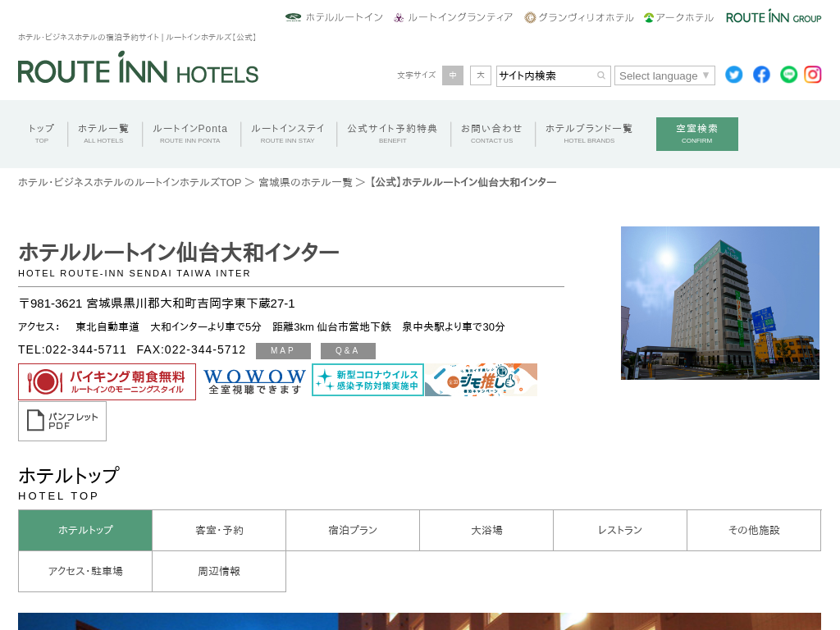The height and width of the screenshot is (630, 840).
Task: Open 公式サイト予約特典 BENEFIT menu
Action: coord(393,134)
